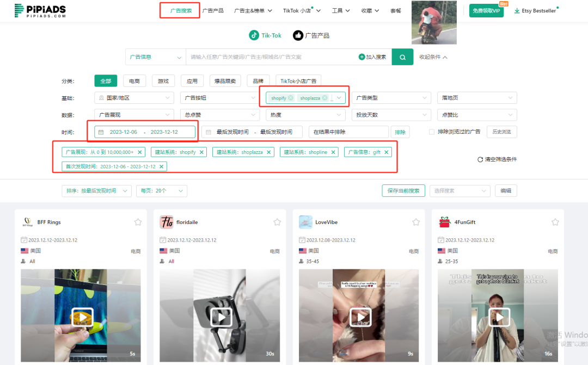Select the 全部 category filter
This screenshot has height=365, width=588.
click(x=106, y=81)
